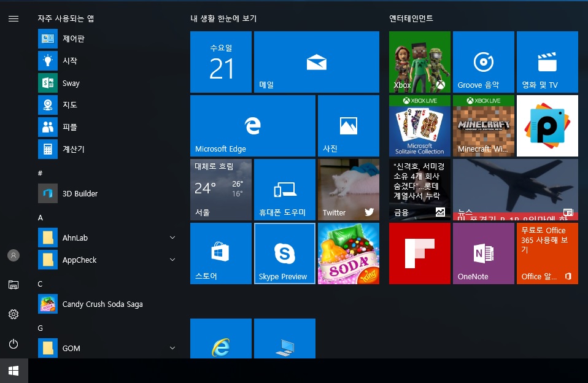Open Candy Crush Soda Saga in app list
This screenshot has width=588, height=383.
tap(107, 304)
